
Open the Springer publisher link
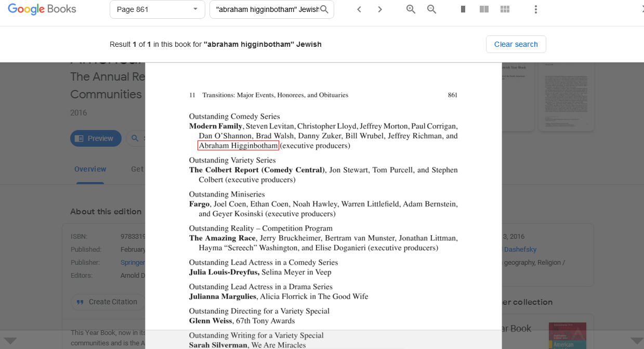point(133,263)
